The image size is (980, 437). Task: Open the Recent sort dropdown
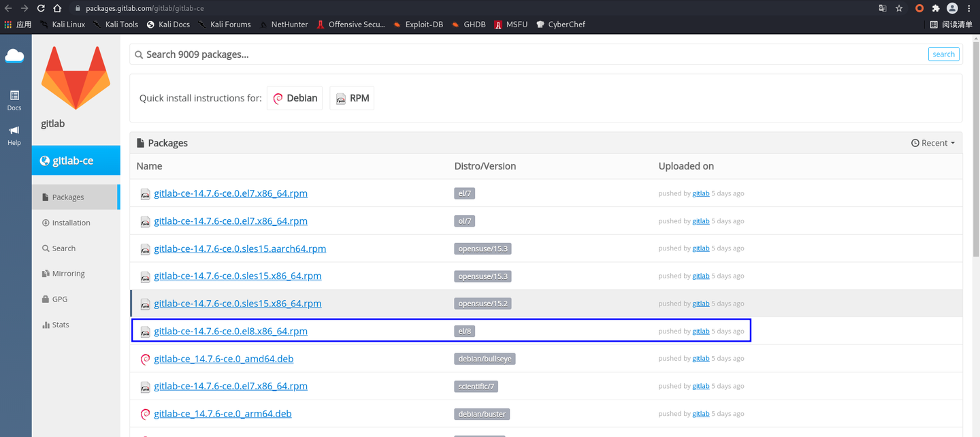tap(932, 143)
